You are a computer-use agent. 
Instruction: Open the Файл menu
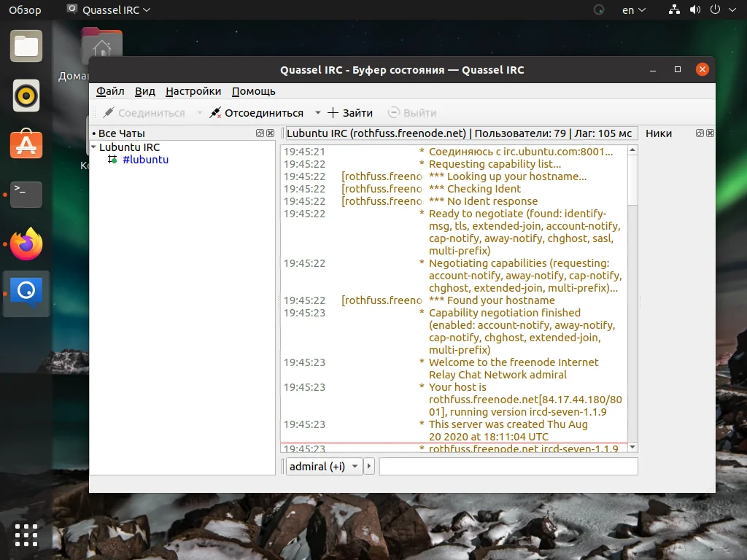[110, 91]
